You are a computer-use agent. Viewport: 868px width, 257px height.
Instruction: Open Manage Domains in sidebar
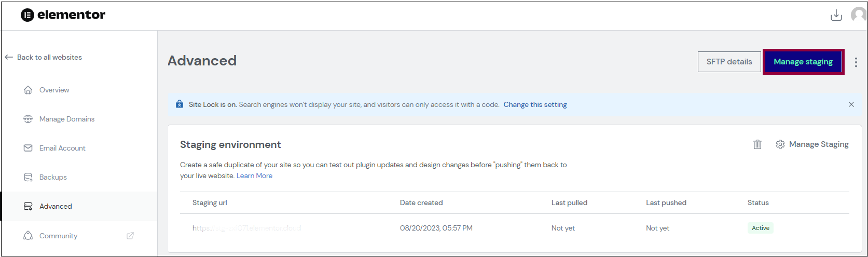pos(66,119)
